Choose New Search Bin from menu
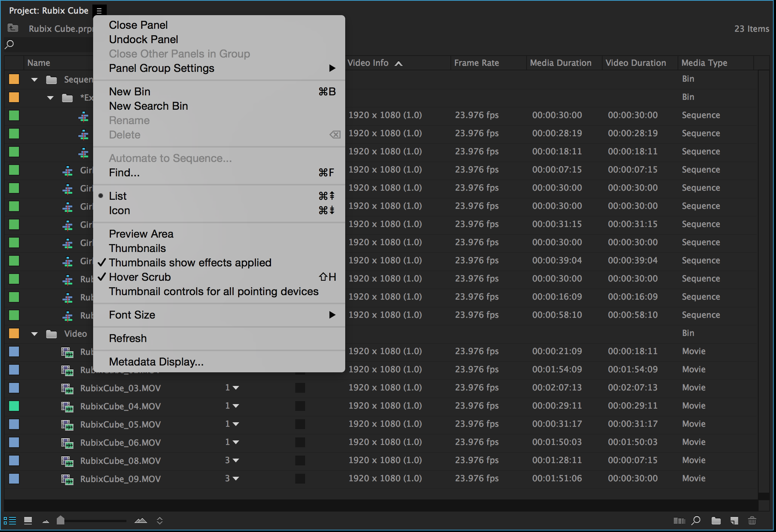 (148, 106)
